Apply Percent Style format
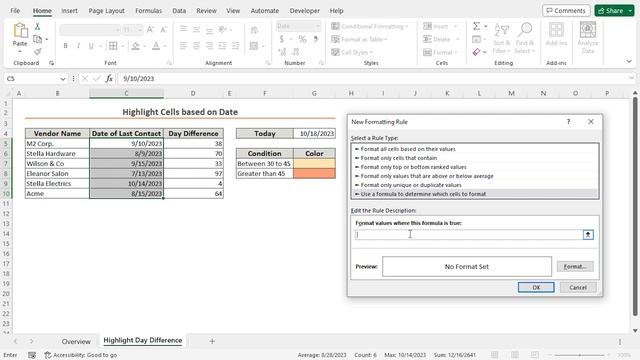Viewport: 640px width, 360px height. coord(302,39)
